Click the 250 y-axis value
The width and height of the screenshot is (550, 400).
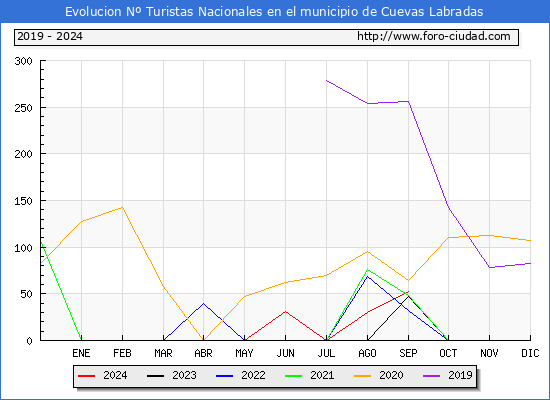pos(24,108)
